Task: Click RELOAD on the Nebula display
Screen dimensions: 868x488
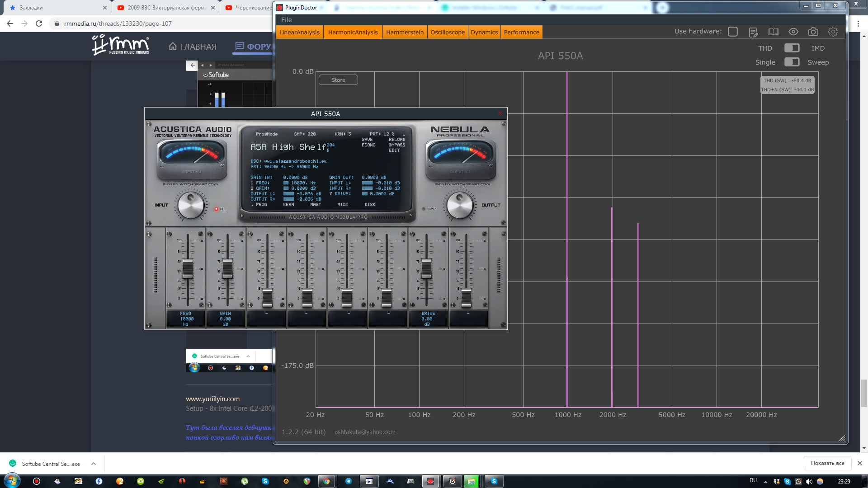Action: (397, 140)
